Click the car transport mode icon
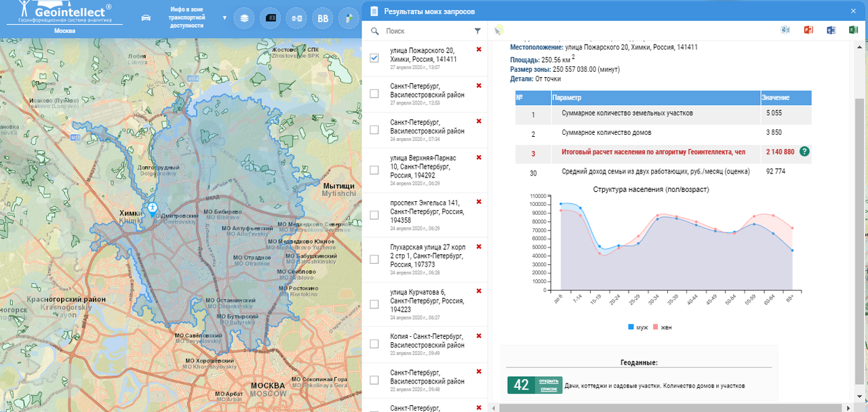The image size is (868, 412). [146, 18]
